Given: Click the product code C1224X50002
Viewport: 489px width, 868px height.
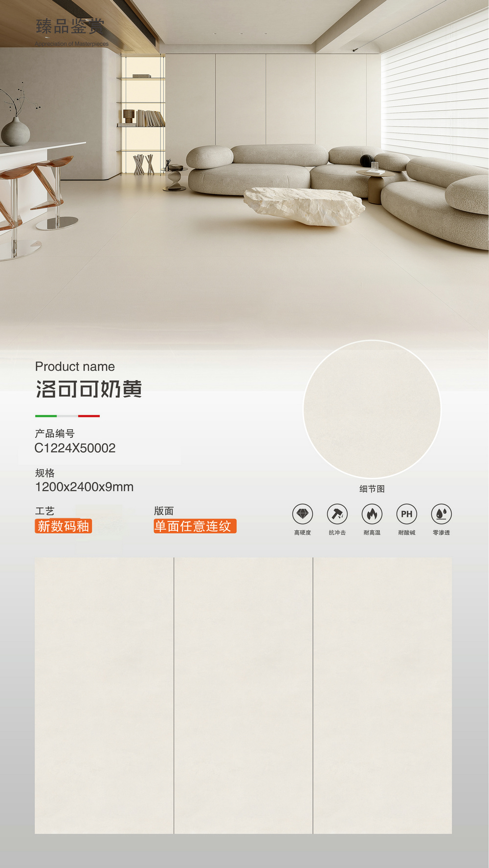Looking at the screenshot, I should pos(75,448).
